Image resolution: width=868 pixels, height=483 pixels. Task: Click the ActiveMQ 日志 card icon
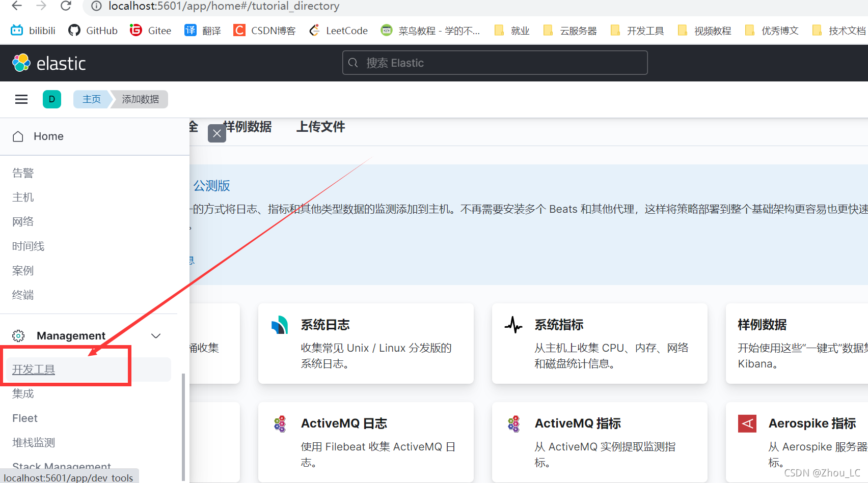[280, 423]
